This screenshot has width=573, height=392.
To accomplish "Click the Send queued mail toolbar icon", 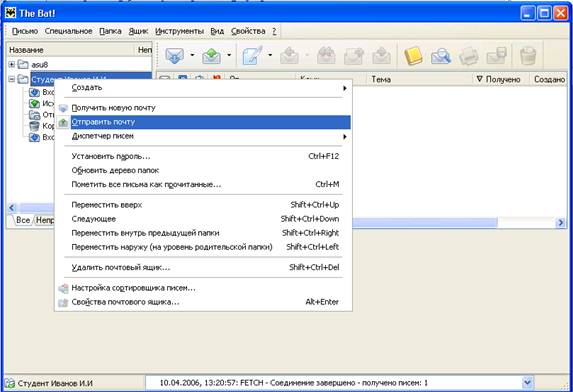I will click(212, 56).
